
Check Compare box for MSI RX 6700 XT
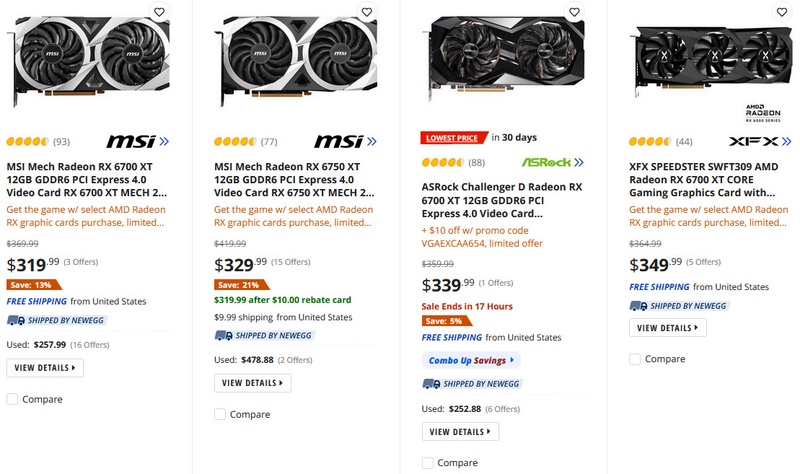(12, 399)
